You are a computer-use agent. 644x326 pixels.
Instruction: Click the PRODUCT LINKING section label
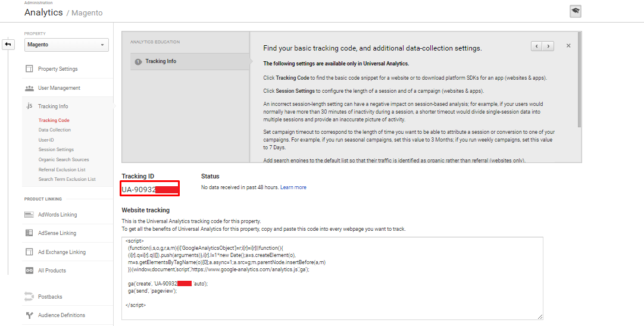[x=43, y=199]
